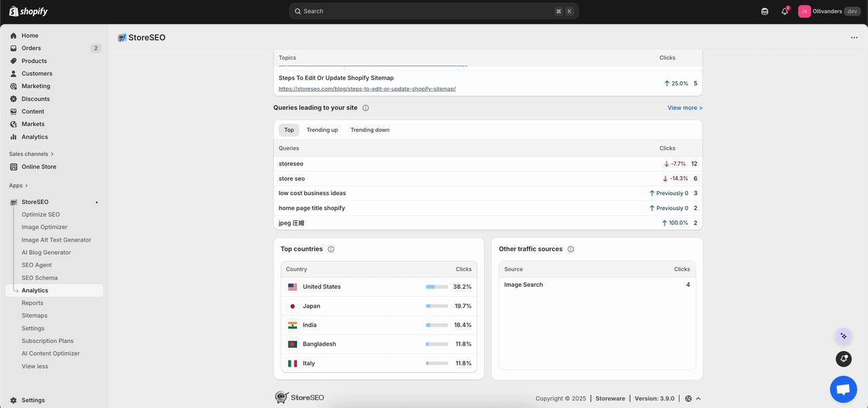Click the top Search field
Screen dimensions: 868x408
(433, 11)
